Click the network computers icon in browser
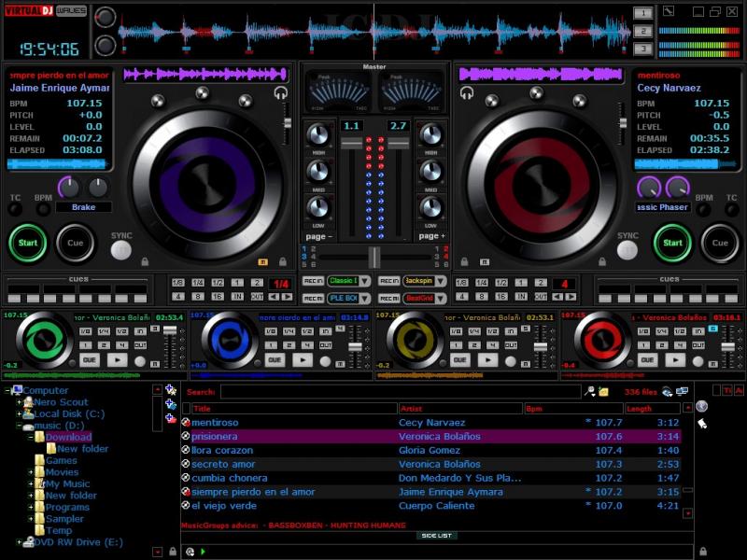The width and height of the screenshot is (747, 560). pos(682,391)
